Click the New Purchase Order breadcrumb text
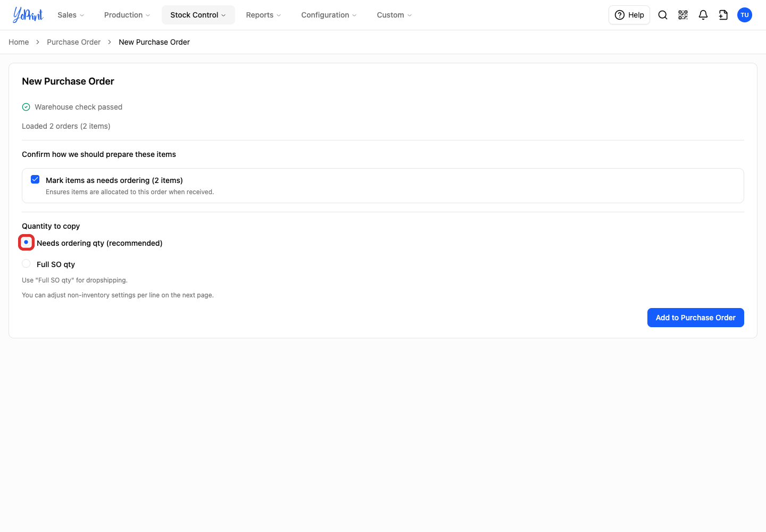The width and height of the screenshot is (766, 532). click(x=154, y=42)
